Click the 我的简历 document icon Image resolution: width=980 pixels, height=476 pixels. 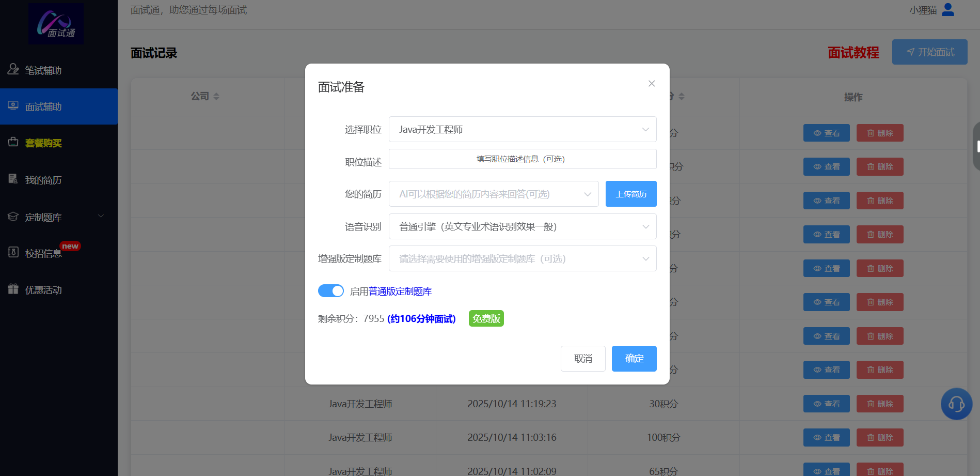click(13, 179)
